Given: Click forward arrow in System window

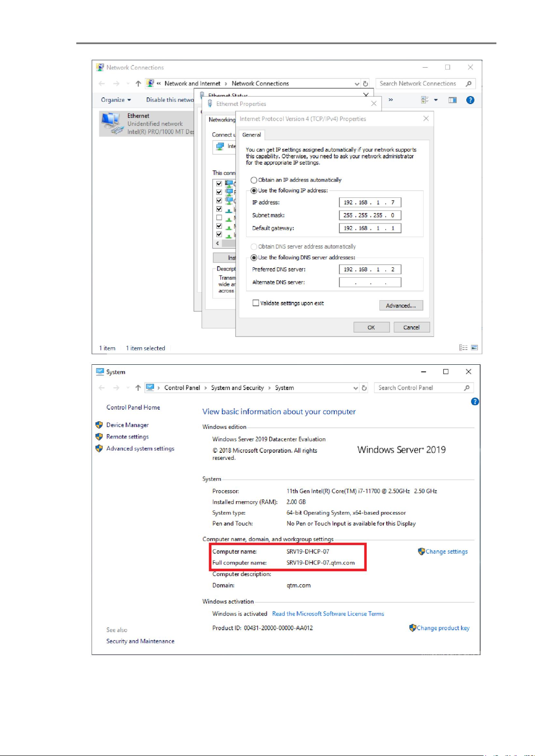Looking at the screenshot, I should [x=116, y=388].
